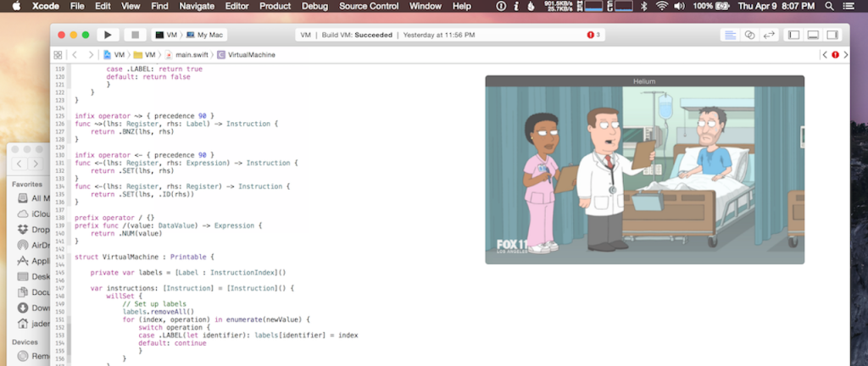Viewport: 868px width, 366px height.
Task: Open the related items grid menu
Action: (58, 55)
